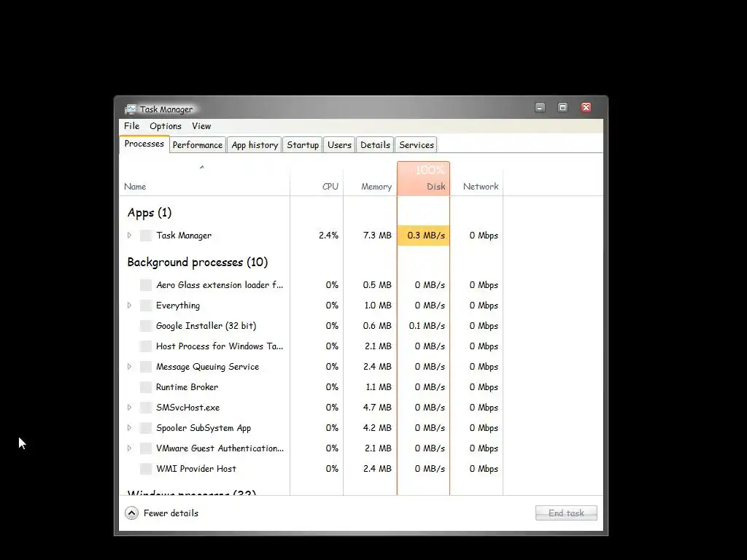Select the Spooler SubSystem App name

(204, 427)
